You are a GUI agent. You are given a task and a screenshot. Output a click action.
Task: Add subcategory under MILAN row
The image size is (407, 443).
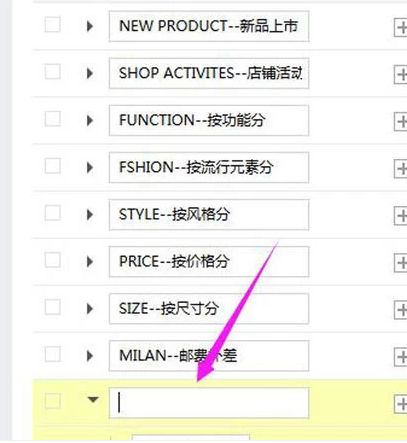pos(401,357)
